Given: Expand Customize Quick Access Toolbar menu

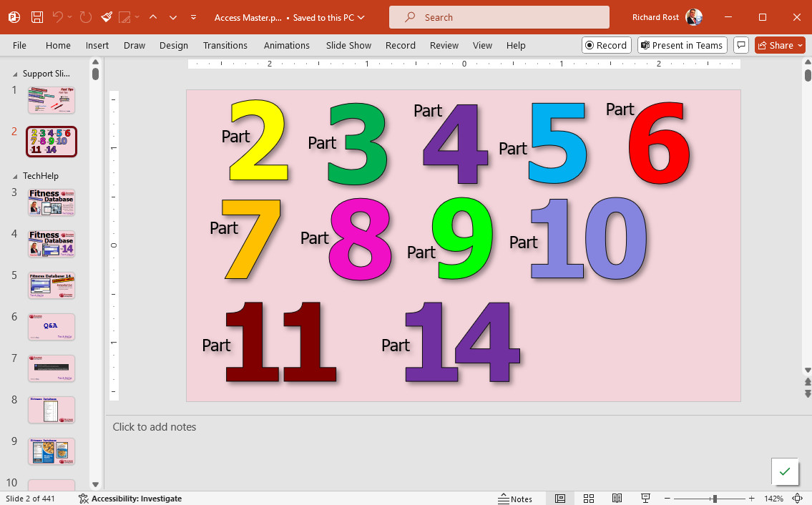Looking at the screenshot, I should pos(194,17).
